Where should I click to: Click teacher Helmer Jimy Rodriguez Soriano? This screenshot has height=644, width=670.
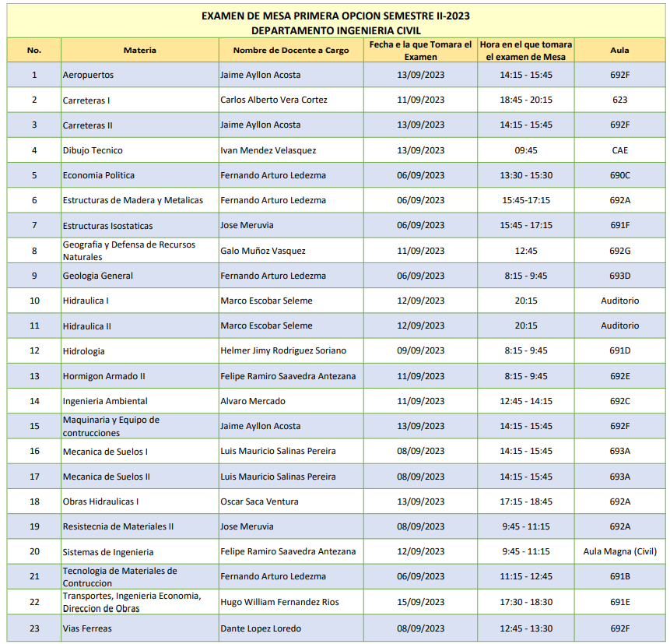283,350
